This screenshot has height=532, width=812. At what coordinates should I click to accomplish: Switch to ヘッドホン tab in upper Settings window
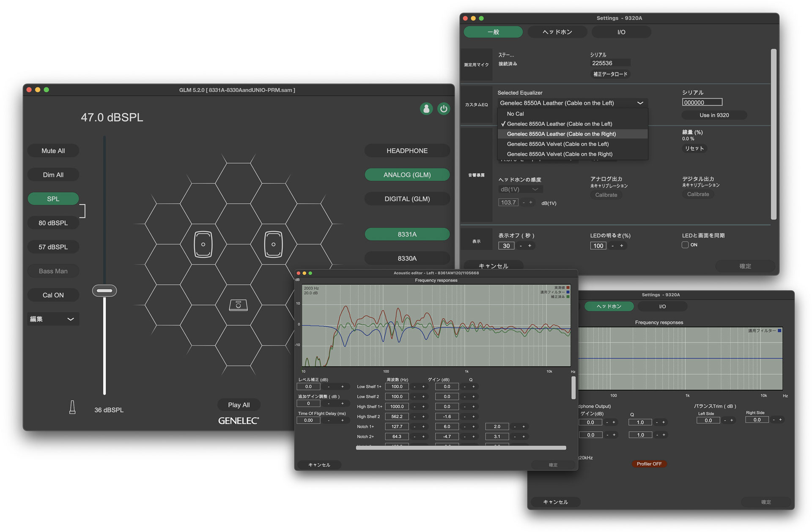(x=557, y=32)
